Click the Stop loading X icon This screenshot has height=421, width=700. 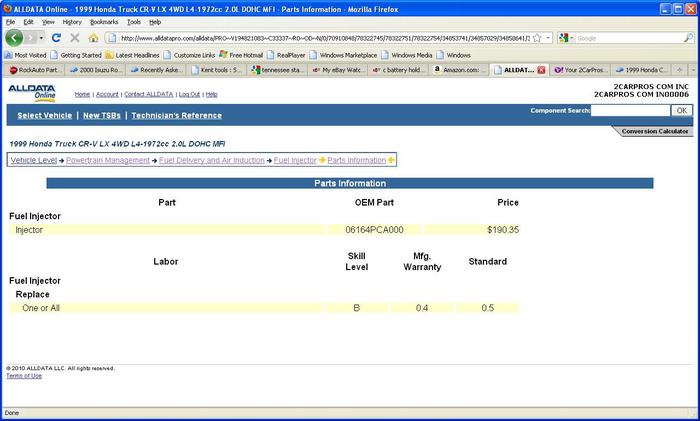75,38
